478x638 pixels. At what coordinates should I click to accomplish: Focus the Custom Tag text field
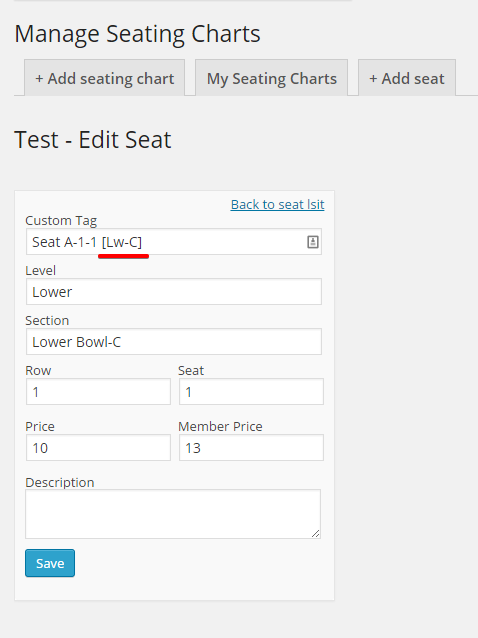pos(174,242)
